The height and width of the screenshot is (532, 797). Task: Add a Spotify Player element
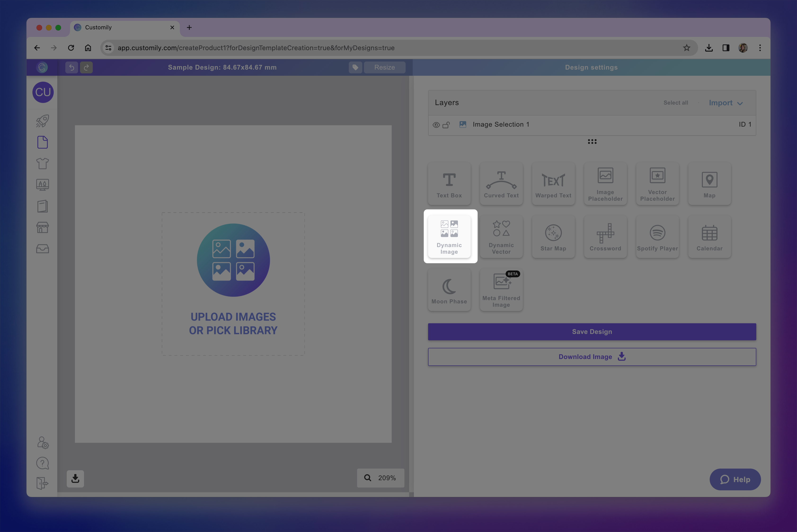657,237
